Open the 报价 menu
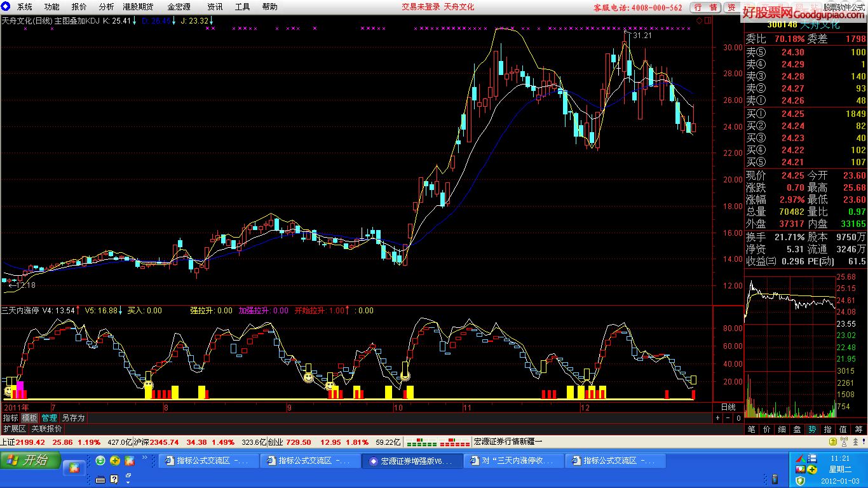 pyautogui.click(x=79, y=7)
